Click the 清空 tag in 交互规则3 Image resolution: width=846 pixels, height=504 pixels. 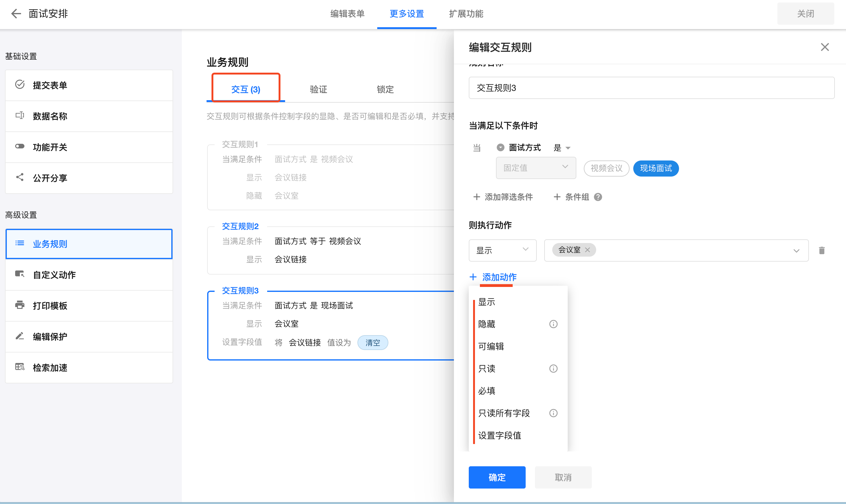pos(373,343)
